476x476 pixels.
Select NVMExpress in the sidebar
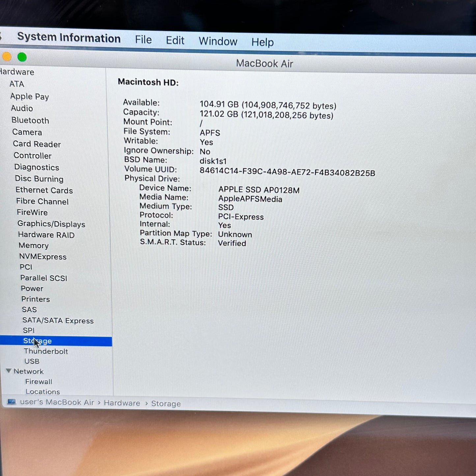pos(43,256)
